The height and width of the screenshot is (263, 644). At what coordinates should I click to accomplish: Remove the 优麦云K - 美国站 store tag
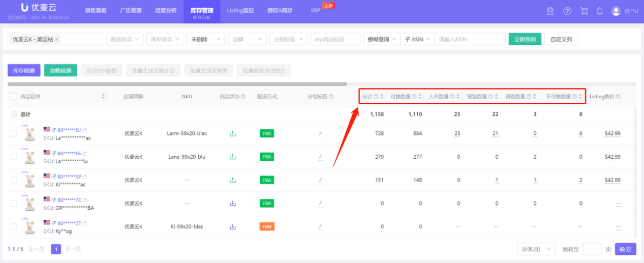56,39
